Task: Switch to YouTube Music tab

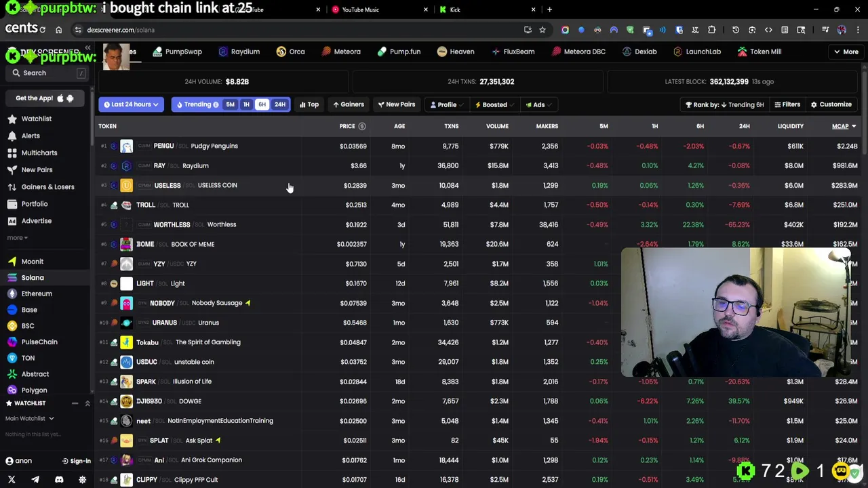Action: coord(378,9)
